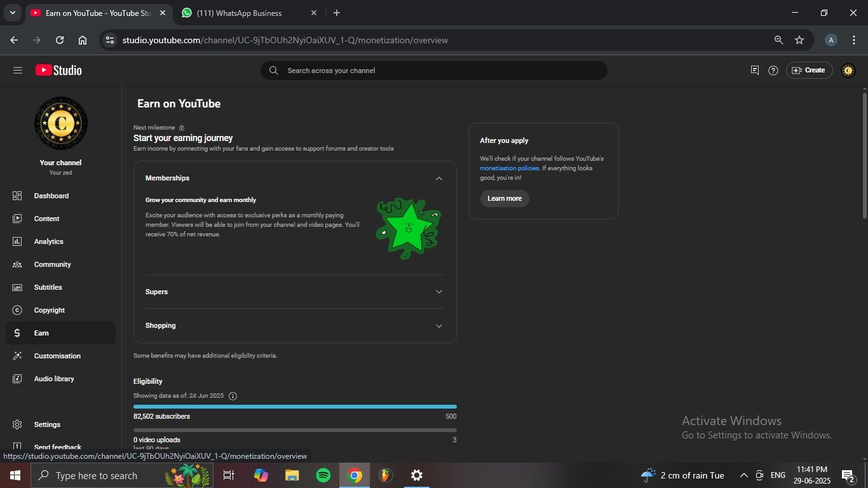The image size is (868, 488).
Task: Click the "82,502 subscribers" text
Action: (x=161, y=416)
